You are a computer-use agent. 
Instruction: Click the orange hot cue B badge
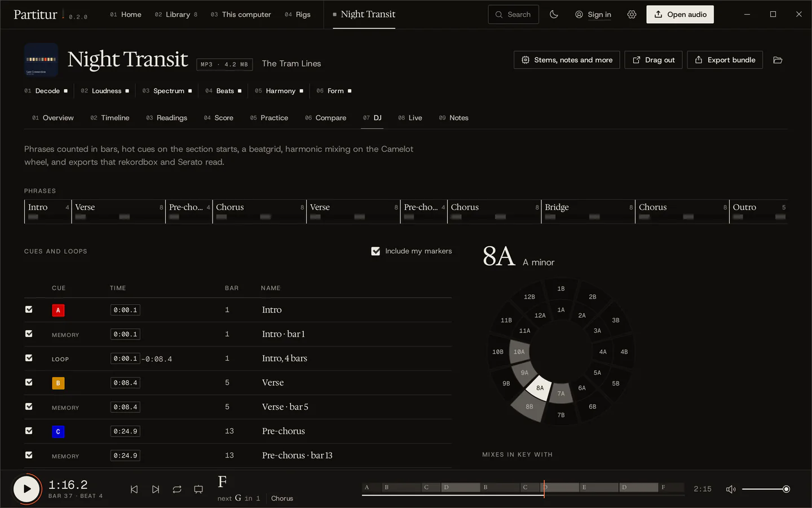58,383
